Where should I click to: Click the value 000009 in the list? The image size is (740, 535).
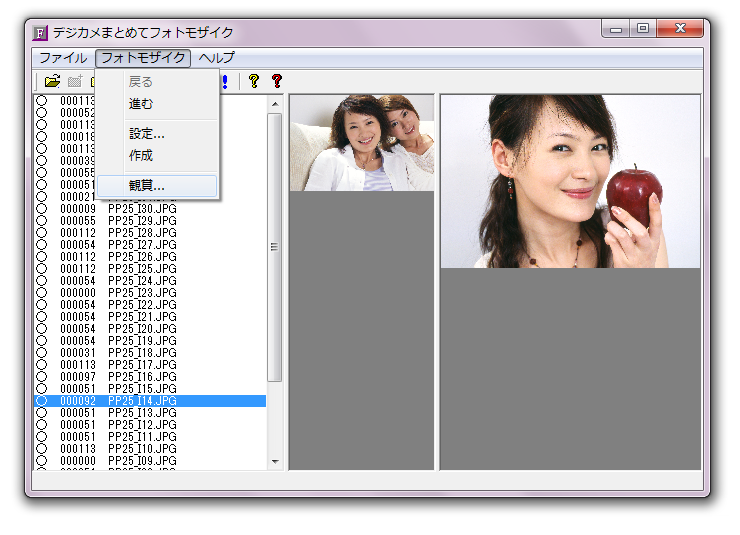pyautogui.click(x=78, y=209)
